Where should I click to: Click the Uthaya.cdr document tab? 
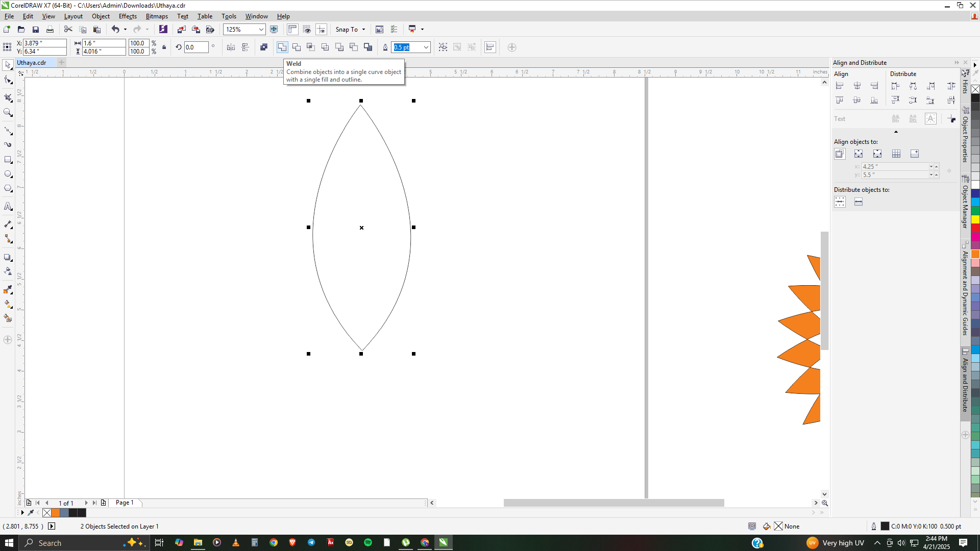tap(32, 63)
